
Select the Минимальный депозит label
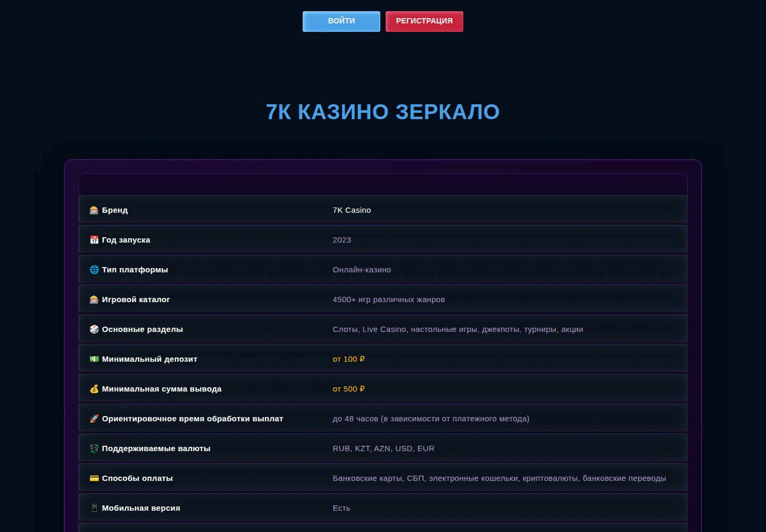coord(149,359)
